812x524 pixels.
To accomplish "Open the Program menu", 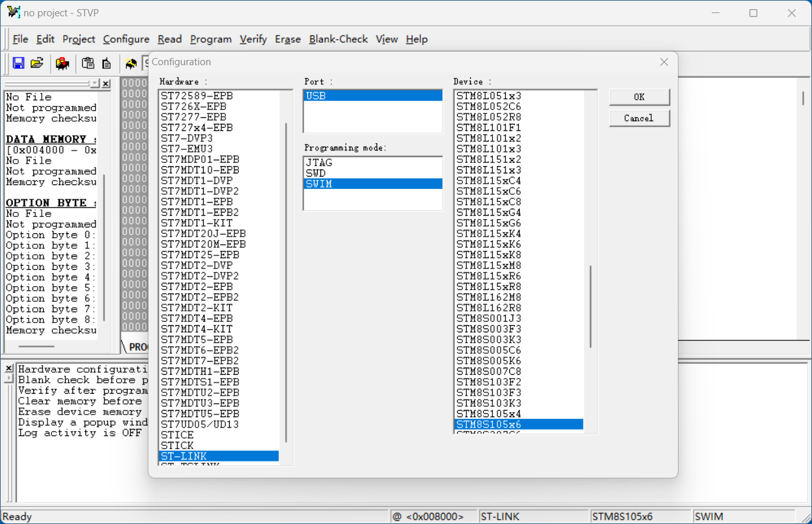I will 211,39.
